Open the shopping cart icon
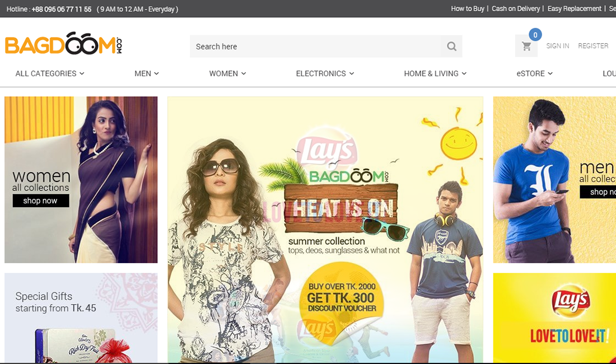This screenshot has height=364, width=616. tap(526, 46)
